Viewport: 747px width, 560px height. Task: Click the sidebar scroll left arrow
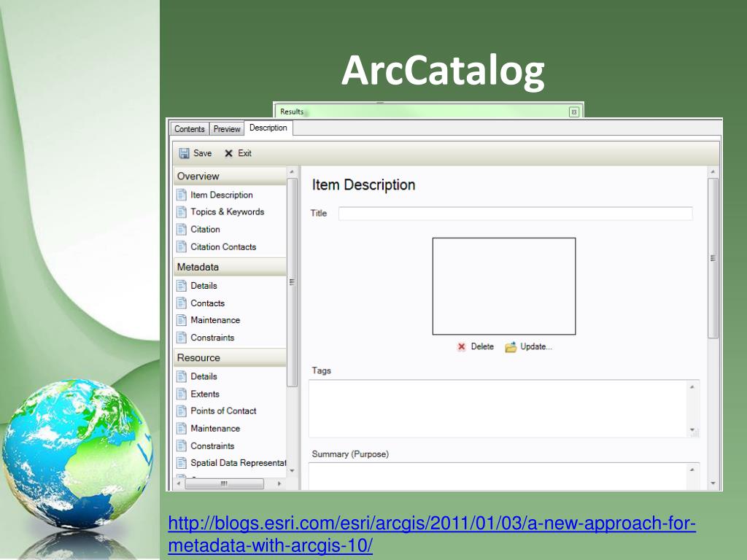[x=179, y=484]
